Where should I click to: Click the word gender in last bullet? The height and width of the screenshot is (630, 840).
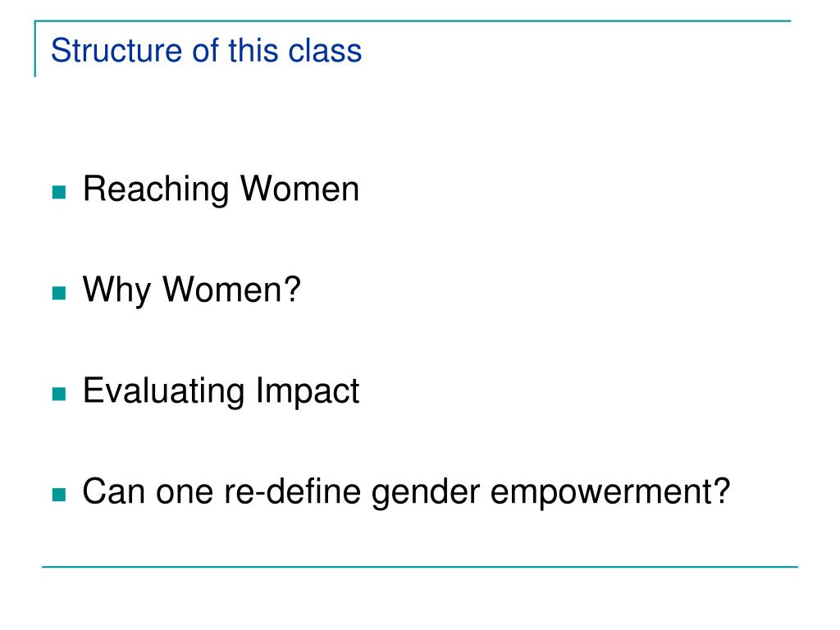[x=426, y=493]
